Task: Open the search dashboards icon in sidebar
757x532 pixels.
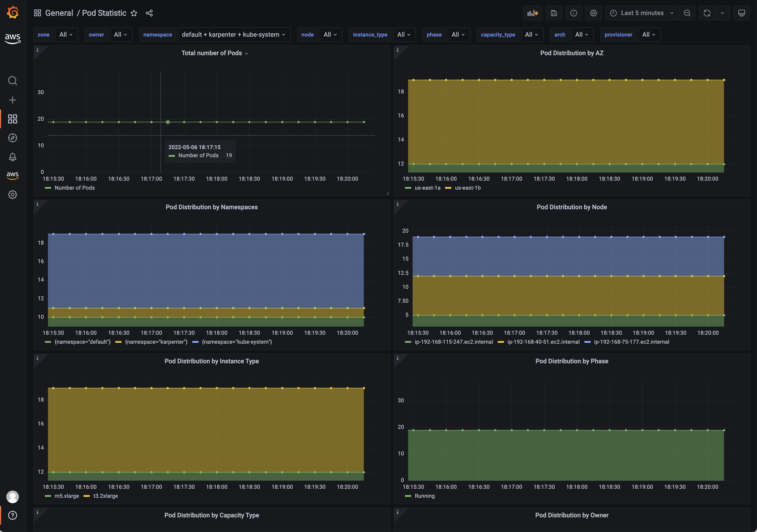Action: pyautogui.click(x=13, y=81)
